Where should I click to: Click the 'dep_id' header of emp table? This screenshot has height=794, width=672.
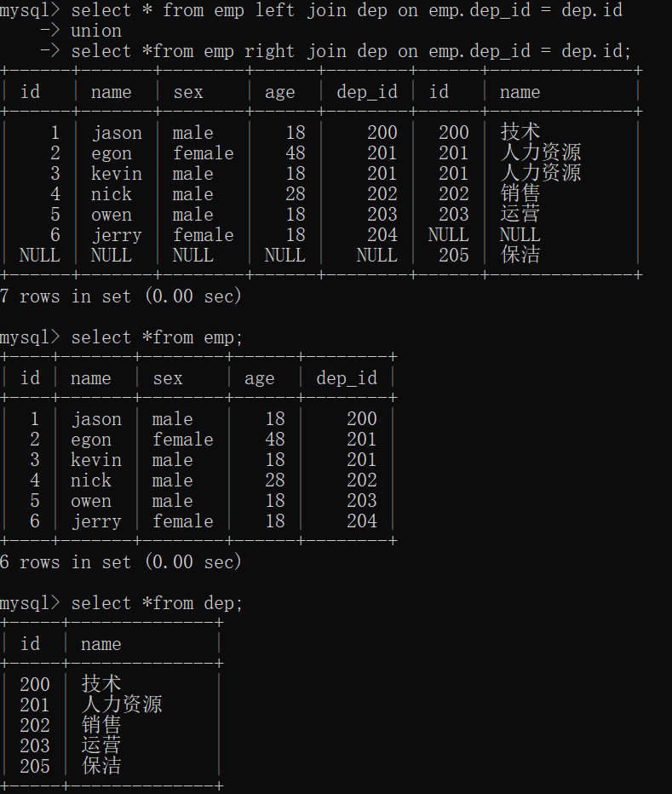[347, 378]
